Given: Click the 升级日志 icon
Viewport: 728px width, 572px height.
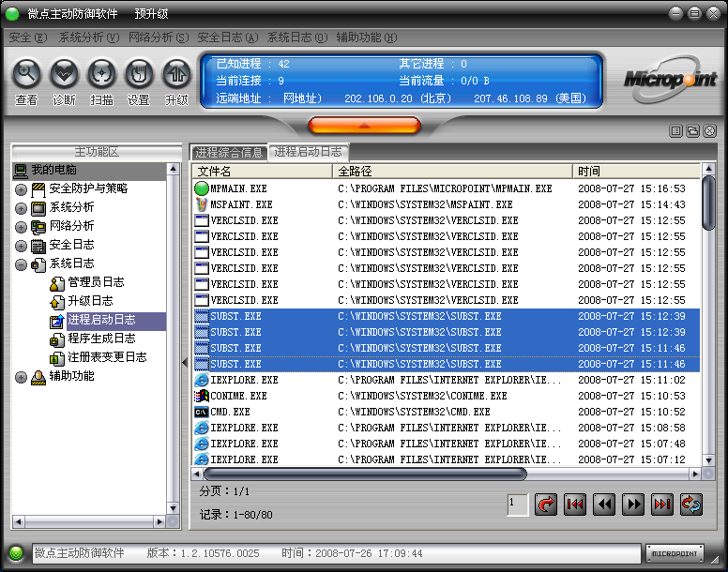Looking at the screenshot, I should point(56,302).
